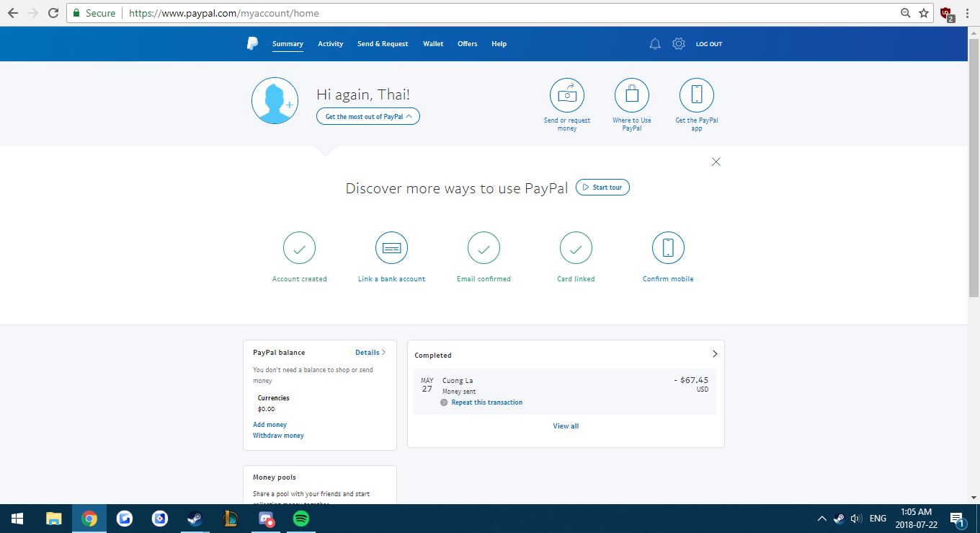Open the Help tab
Image resolution: width=980 pixels, height=533 pixels.
[499, 44]
